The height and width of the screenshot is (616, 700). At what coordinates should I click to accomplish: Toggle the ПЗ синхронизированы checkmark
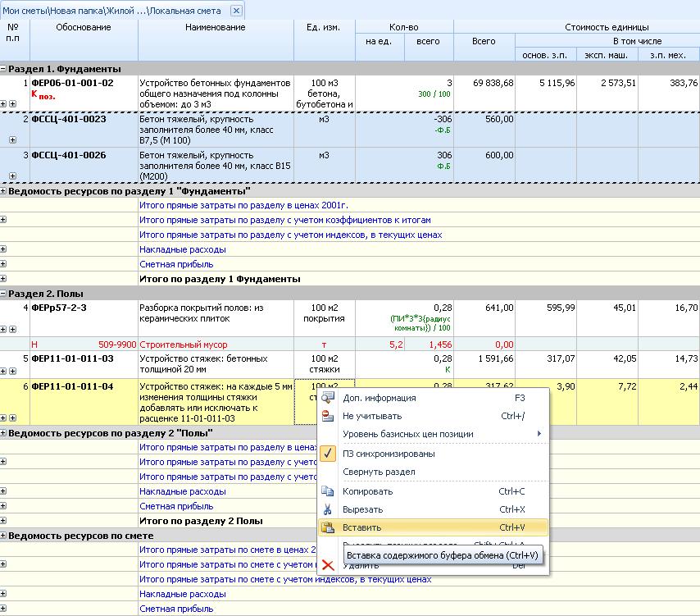point(328,454)
